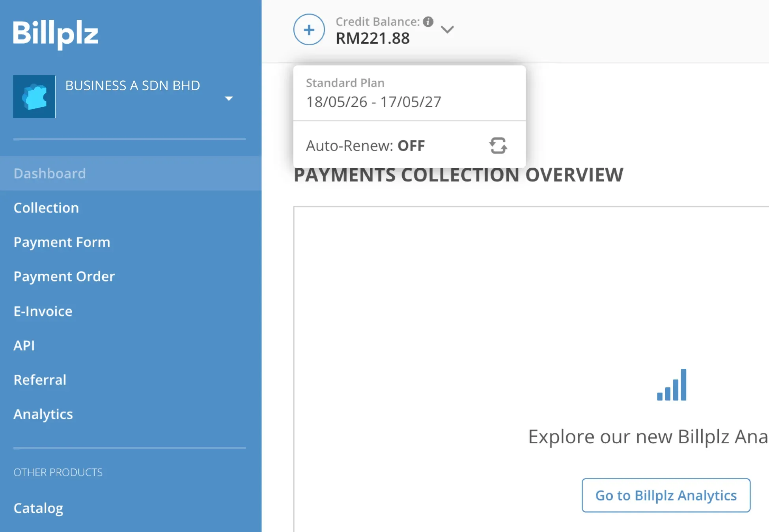The height and width of the screenshot is (532, 769).
Task: Go to Analytics in sidebar
Action: tap(43, 414)
